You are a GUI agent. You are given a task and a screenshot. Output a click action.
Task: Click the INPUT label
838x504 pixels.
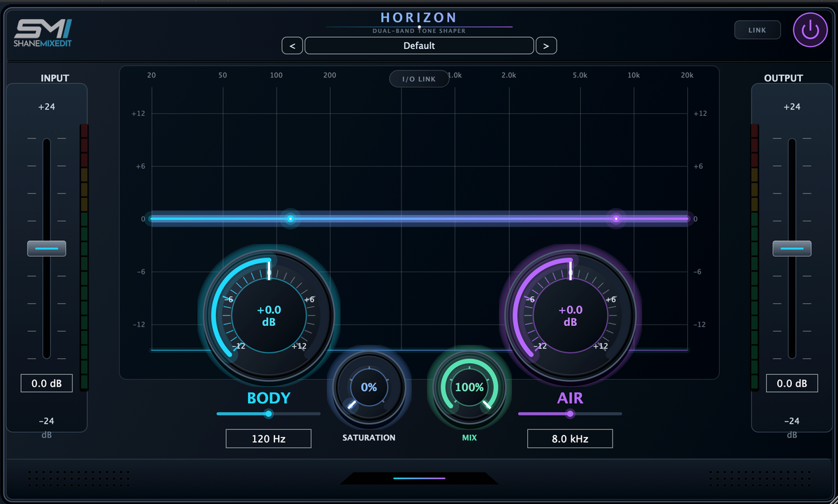(x=55, y=78)
